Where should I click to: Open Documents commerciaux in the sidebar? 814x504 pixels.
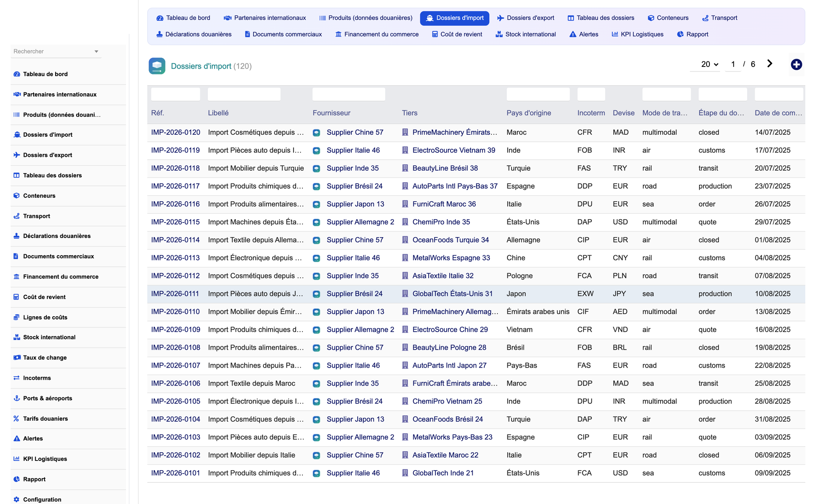click(59, 256)
